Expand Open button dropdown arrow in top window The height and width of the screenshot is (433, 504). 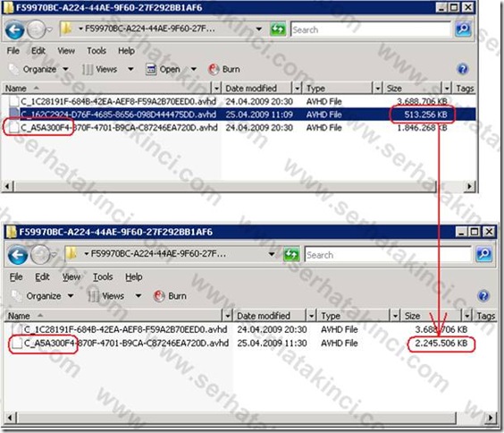[x=194, y=69]
